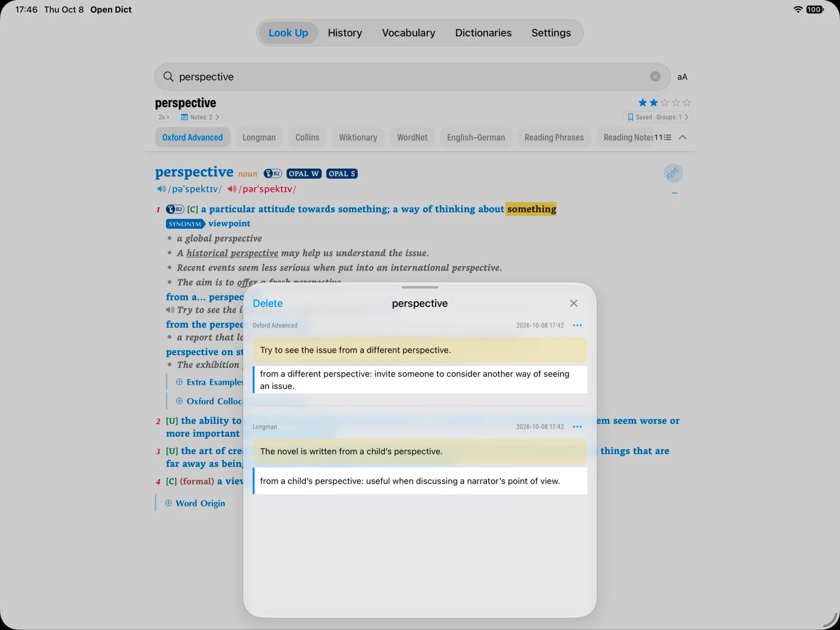Switch to the History tab
The height and width of the screenshot is (630, 840).
(x=345, y=33)
